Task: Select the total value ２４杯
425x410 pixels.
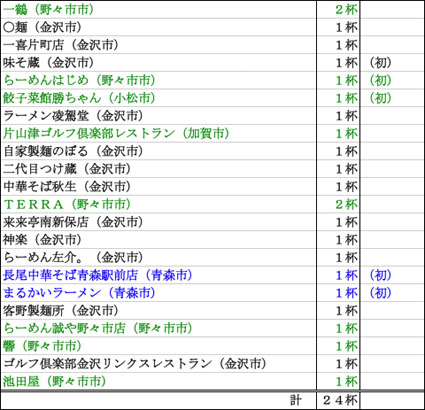Action: point(340,400)
